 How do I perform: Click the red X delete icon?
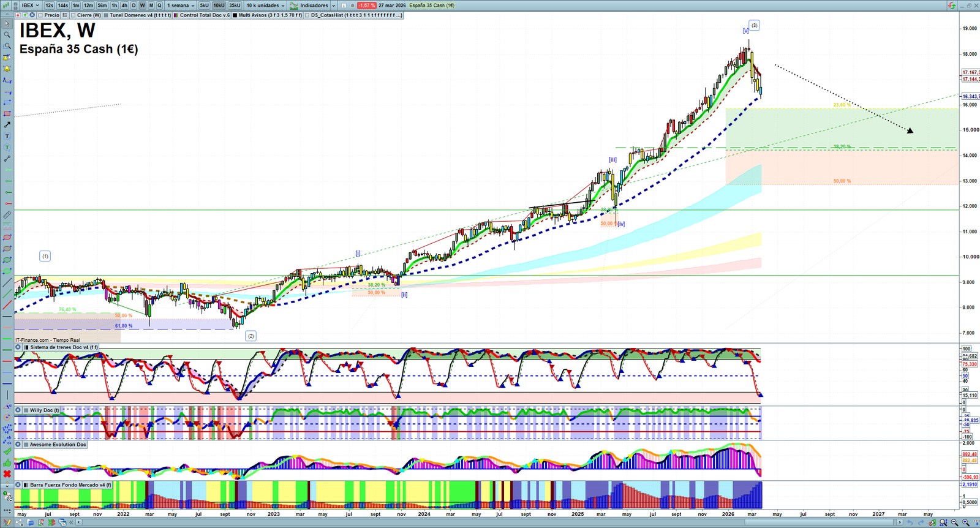7,473
